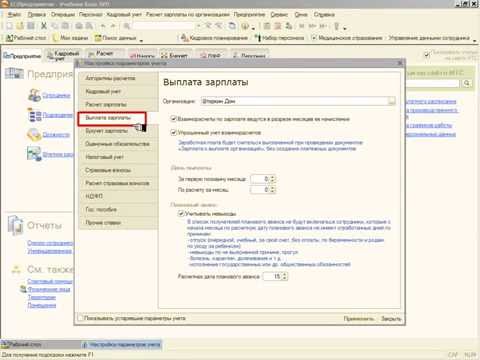Toggle Учитывать невыходы checkbox
This screenshot has height=360, width=480.
point(181,213)
